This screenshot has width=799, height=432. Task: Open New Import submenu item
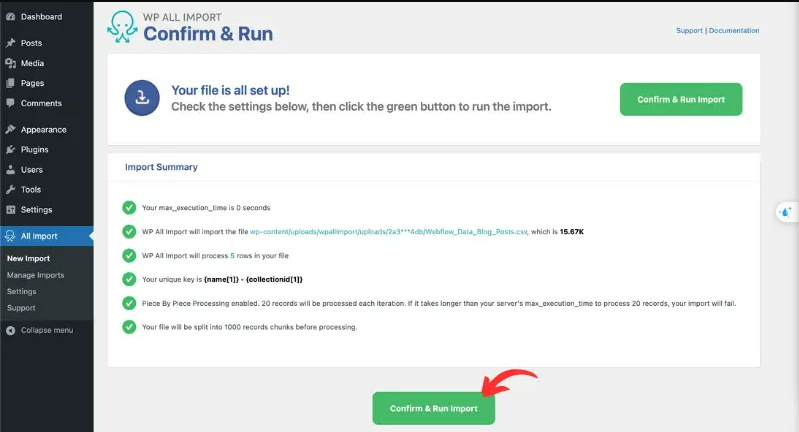(x=29, y=258)
